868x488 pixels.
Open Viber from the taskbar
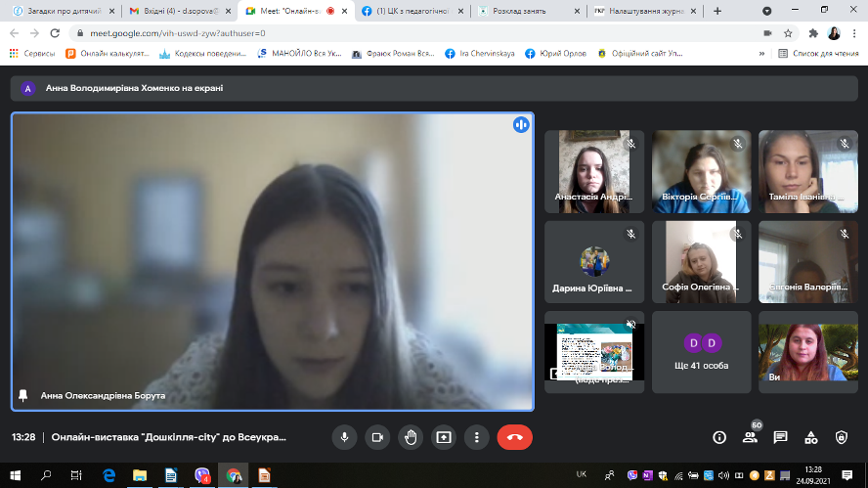click(x=202, y=475)
